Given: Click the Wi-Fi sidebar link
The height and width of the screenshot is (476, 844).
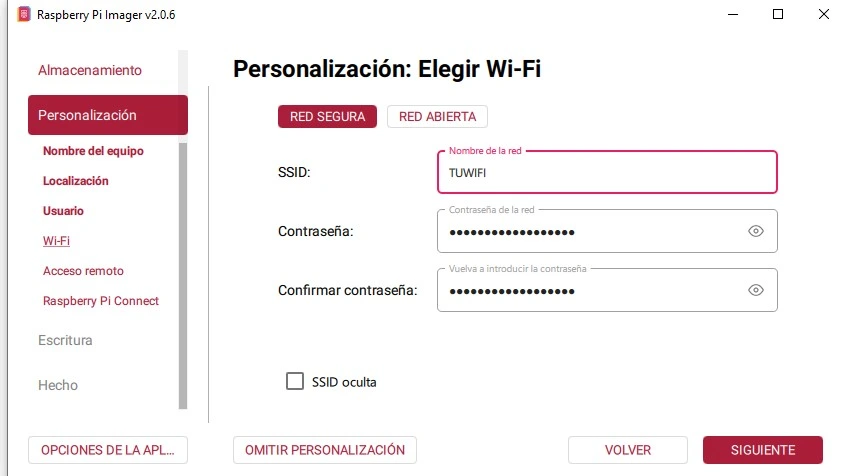Looking at the screenshot, I should (56, 241).
